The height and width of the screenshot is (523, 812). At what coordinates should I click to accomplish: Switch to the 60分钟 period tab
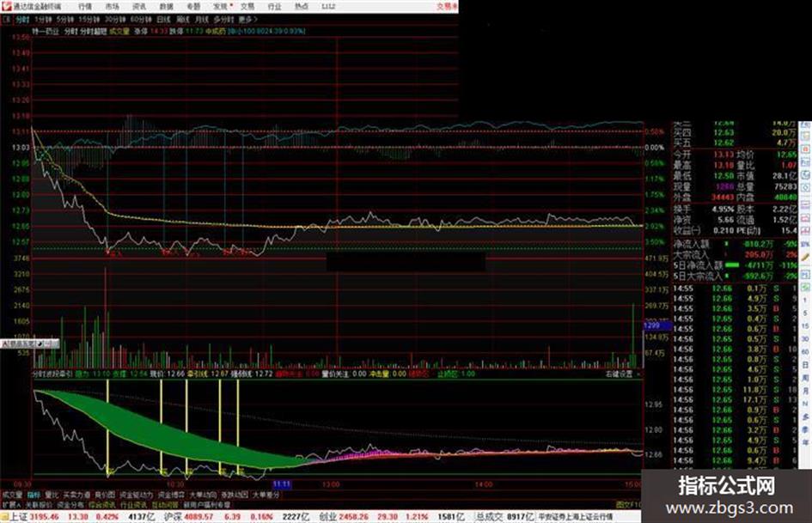(141, 20)
